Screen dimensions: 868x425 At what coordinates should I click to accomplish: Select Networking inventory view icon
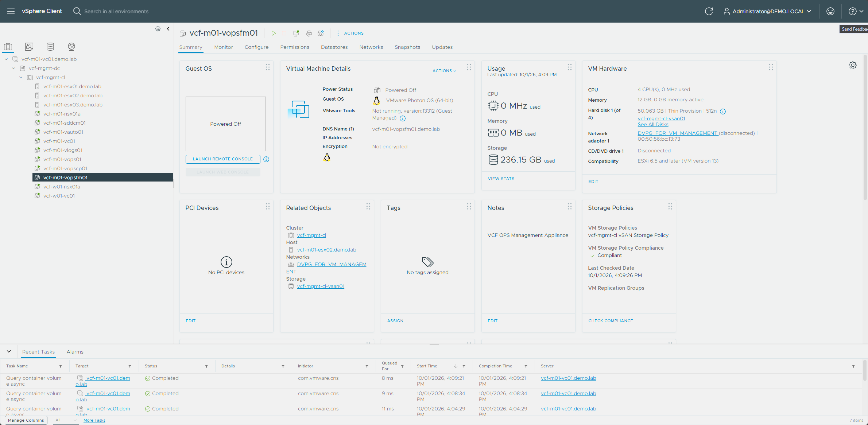point(71,47)
